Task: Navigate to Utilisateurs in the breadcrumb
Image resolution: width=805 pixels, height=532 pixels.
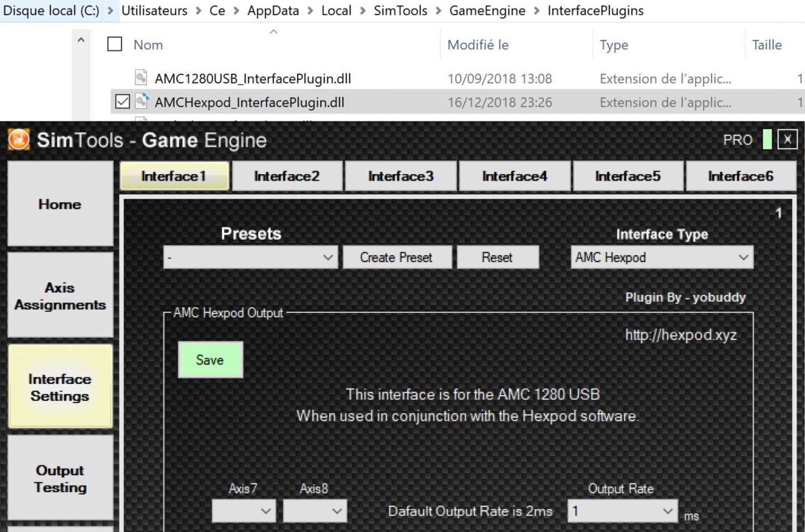Action: (x=154, y=11)
